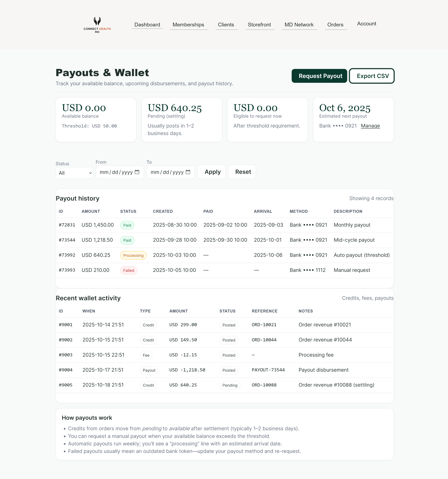
Task: Navigate to the Dashboard tab
Action: click(147, 25)
